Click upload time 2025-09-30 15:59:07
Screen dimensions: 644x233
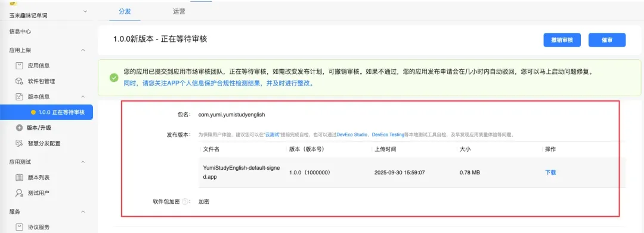(400, 173)
